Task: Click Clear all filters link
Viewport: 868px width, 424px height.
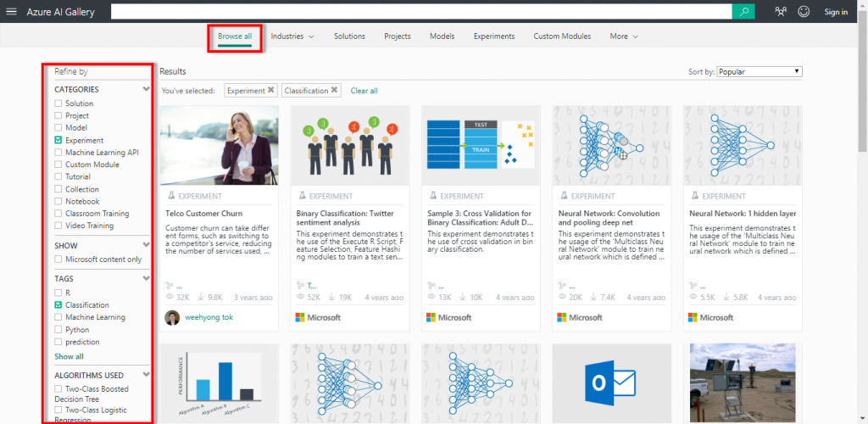Action: pos(364,90)
